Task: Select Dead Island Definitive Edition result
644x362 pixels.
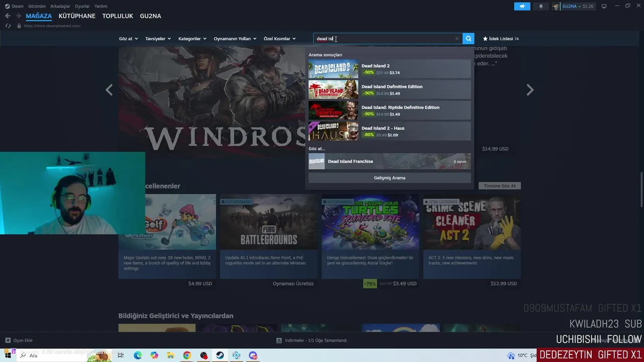Action: (x=389, y=89)
